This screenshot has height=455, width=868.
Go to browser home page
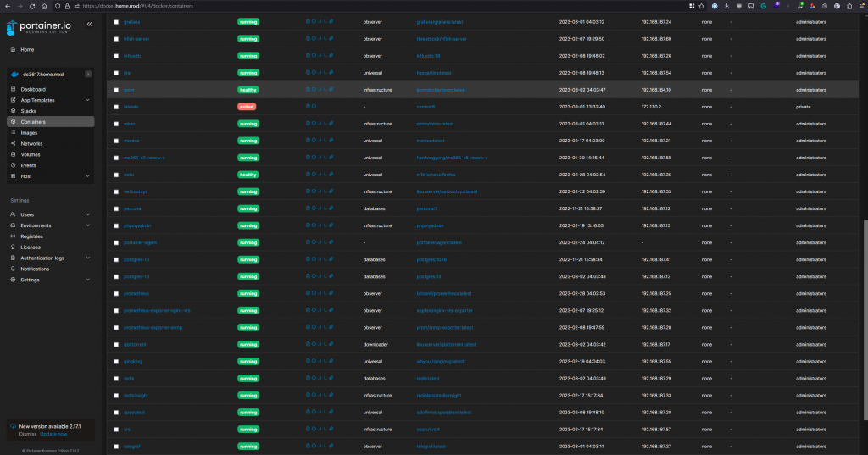(44, 6)
